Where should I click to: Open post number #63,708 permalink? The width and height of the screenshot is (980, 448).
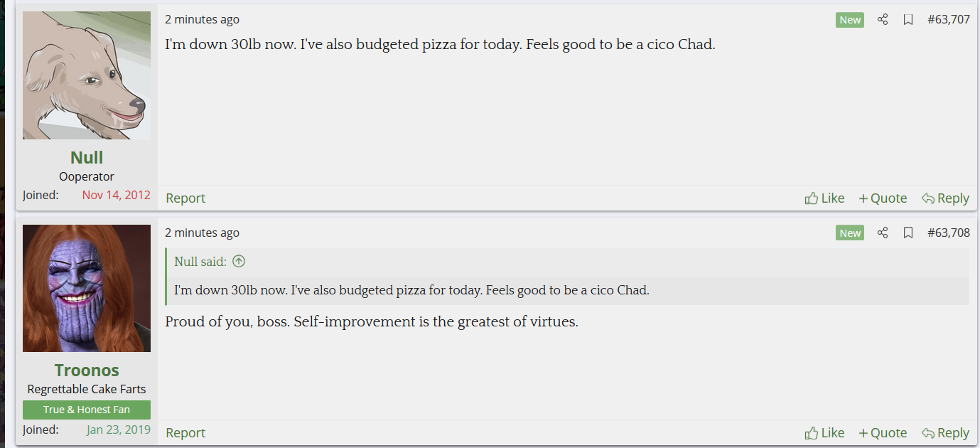click(949, 233)
